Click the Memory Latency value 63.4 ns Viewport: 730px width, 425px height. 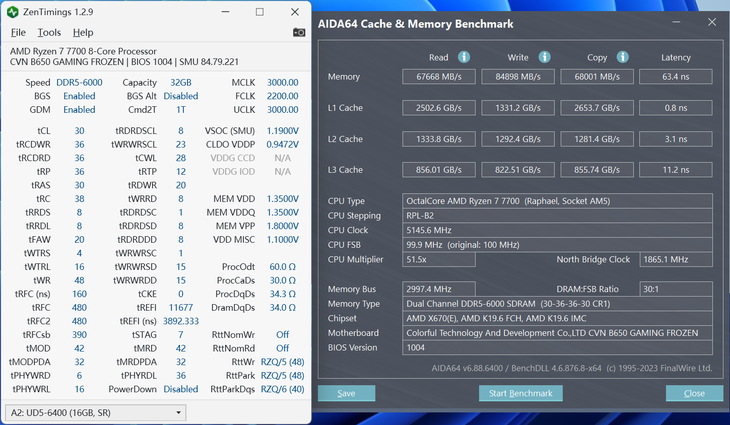pos(676,77)
